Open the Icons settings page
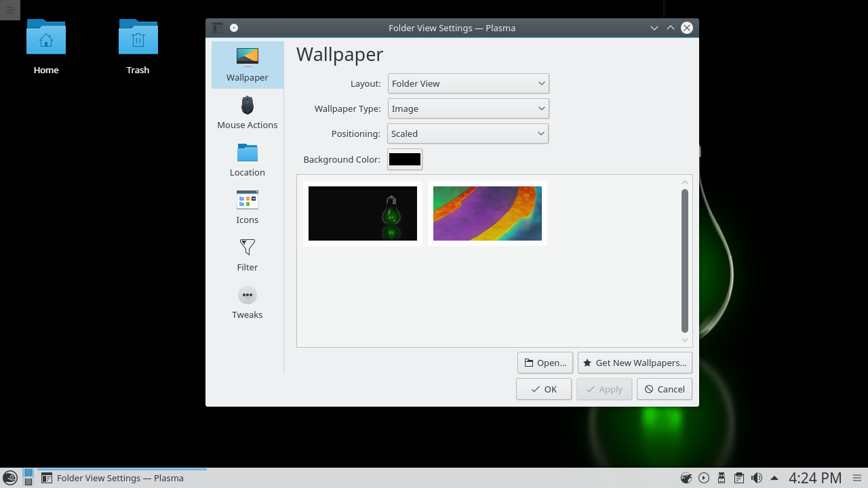Viewport: 868px width, 488px height. click(x=247, y=207)
